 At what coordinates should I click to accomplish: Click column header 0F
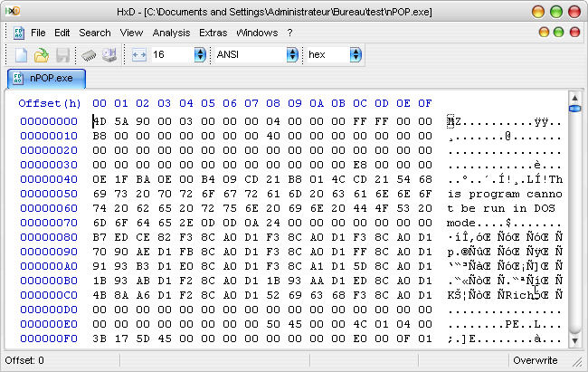point(425,103)
